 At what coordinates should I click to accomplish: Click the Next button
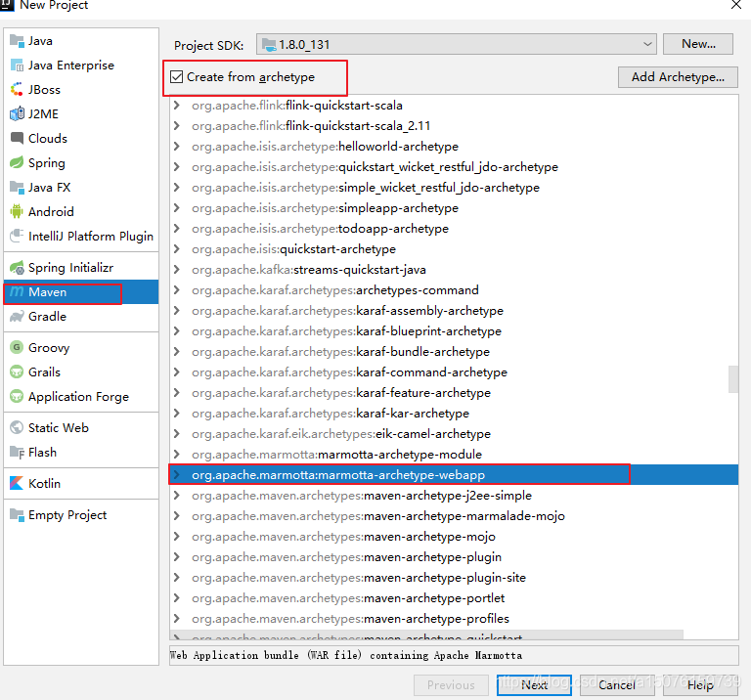tap(534, 685)
